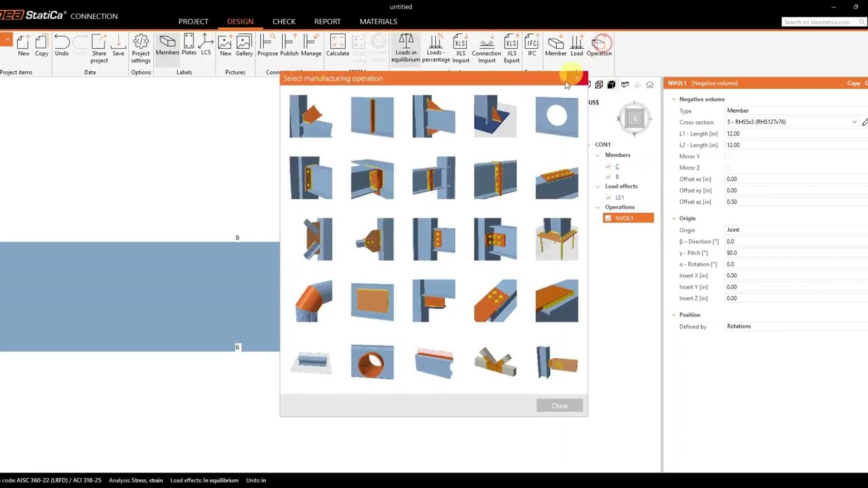Collapse the Load effects tree node
This screenshot has height=488, width=868.
pyautogui.click(x=598, y=186)
